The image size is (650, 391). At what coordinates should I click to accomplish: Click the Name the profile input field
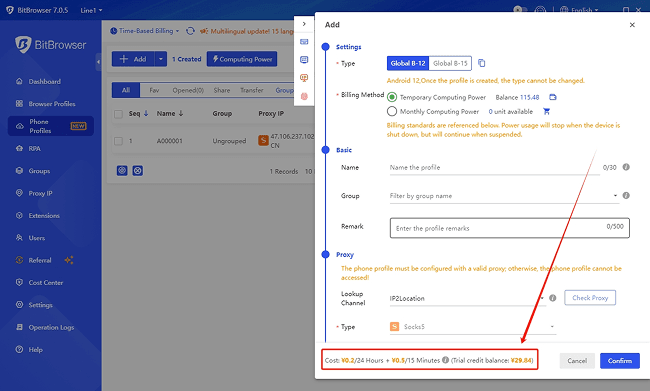click(495, 168)
